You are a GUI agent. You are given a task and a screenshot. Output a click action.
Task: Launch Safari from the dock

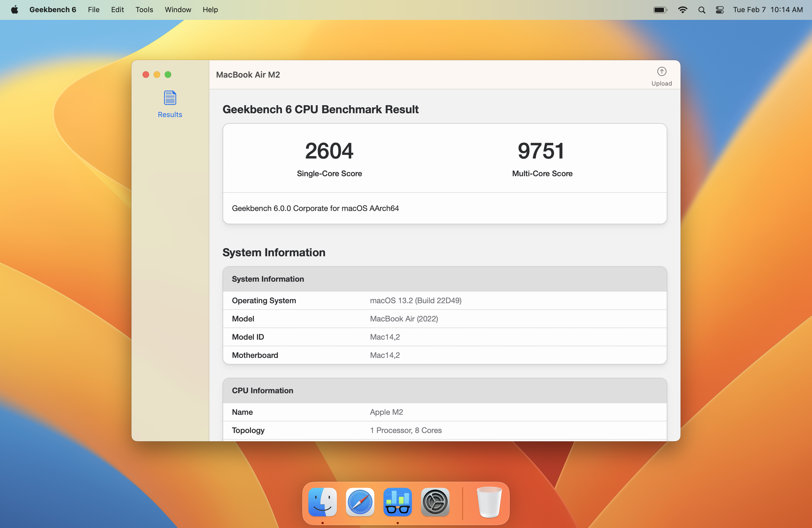click(x=360, y=502)
